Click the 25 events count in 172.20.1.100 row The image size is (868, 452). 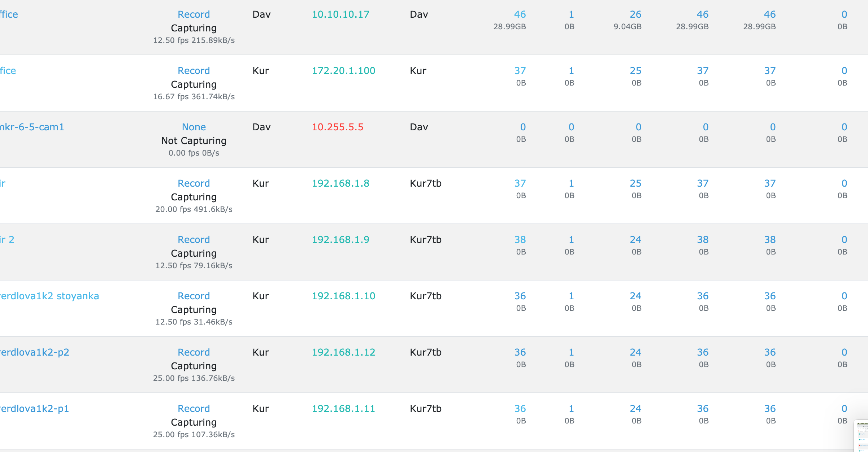coord(635,71)
